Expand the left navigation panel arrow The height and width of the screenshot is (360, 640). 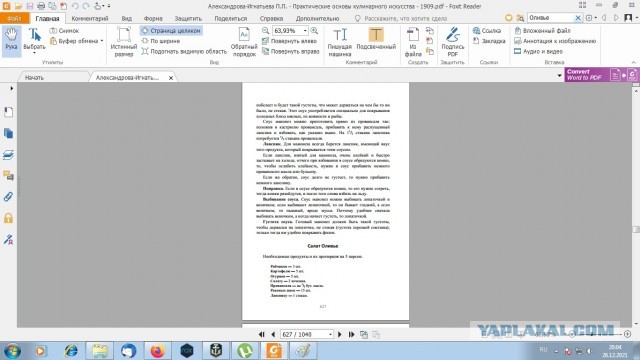click(x=11, y=88)
